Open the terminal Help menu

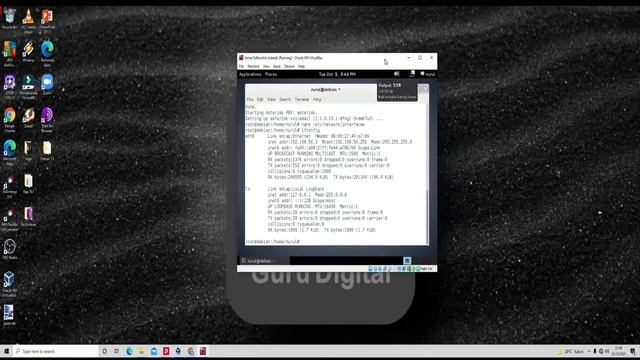317,99
